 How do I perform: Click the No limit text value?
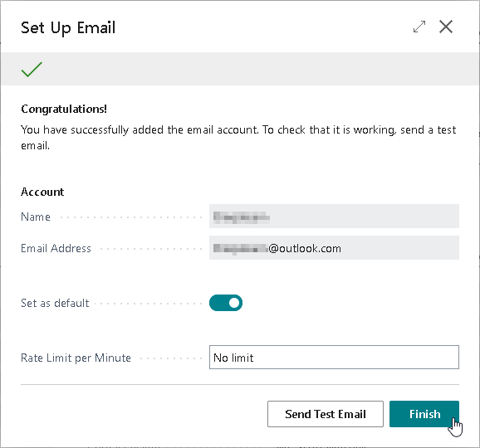pyautogui.click(x=233, y=358)
